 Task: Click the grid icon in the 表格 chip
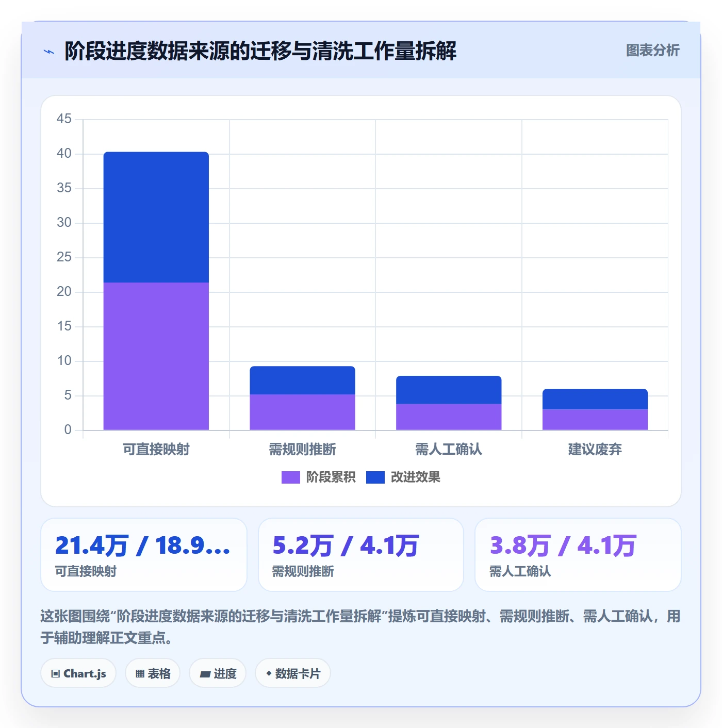click(x=140, y=674)
